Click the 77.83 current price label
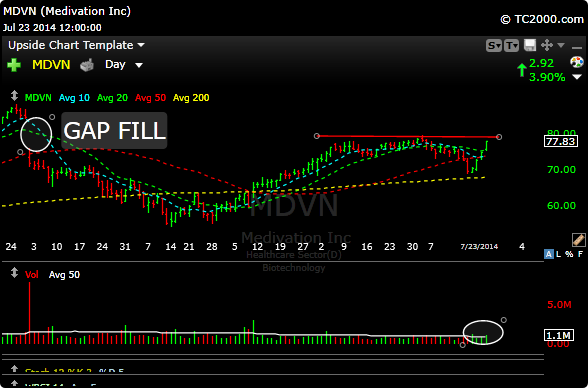588x388 pixels. click(561, 141)
